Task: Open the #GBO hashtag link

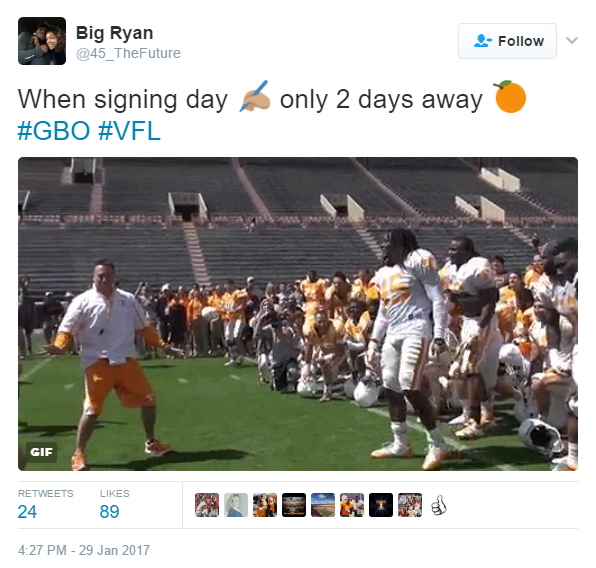Action: tap(54, 131)
